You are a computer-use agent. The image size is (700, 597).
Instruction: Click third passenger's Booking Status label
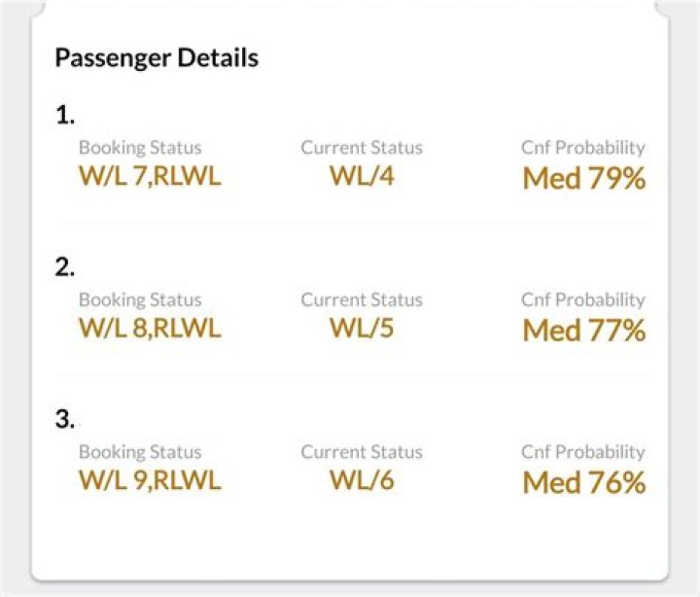pyautogui.click(x=140, y=451)
